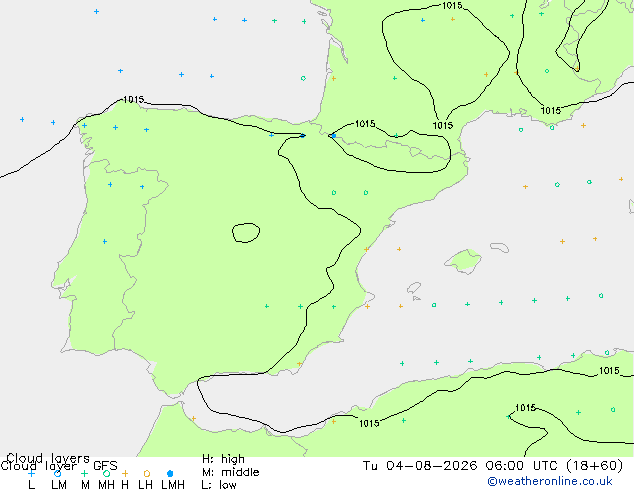Click the "M: middle" legend text
634x490 pixels.
(x=230, y=472)
